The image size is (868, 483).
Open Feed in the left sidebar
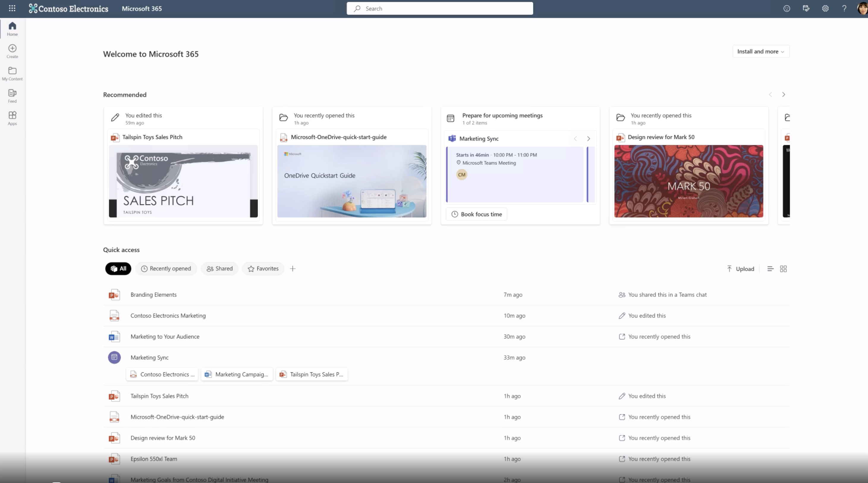(x=12, y=96)
